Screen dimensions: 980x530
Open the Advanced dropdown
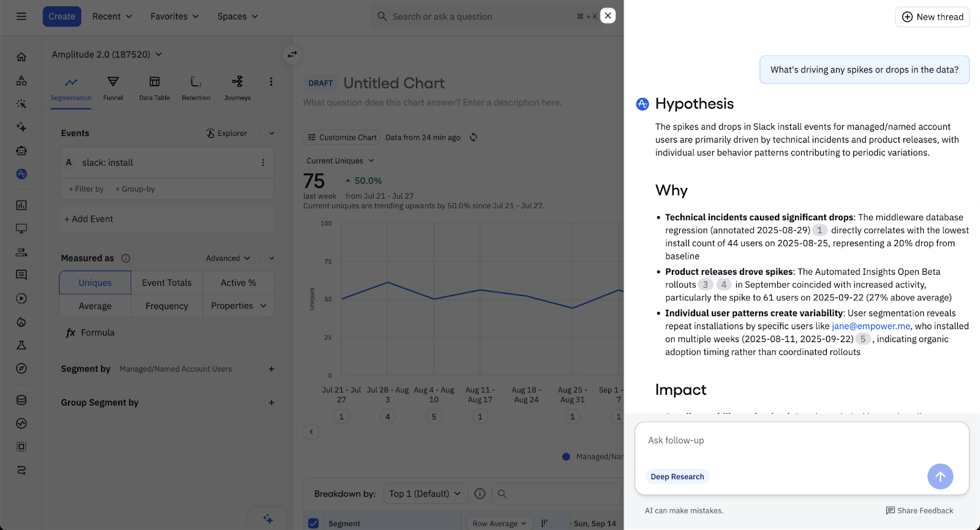[x=228, y=258]
